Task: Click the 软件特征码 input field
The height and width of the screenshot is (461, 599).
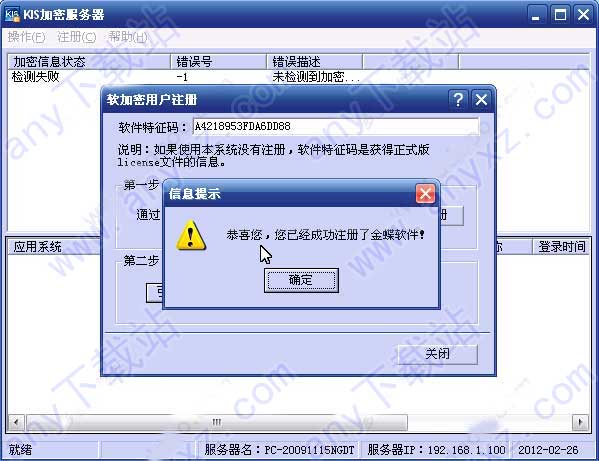Action: (335, 126)
